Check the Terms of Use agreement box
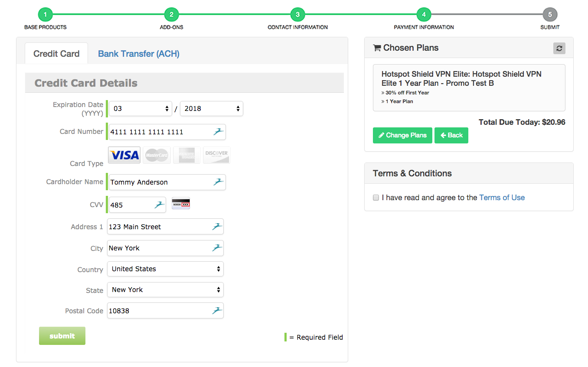 376,198
